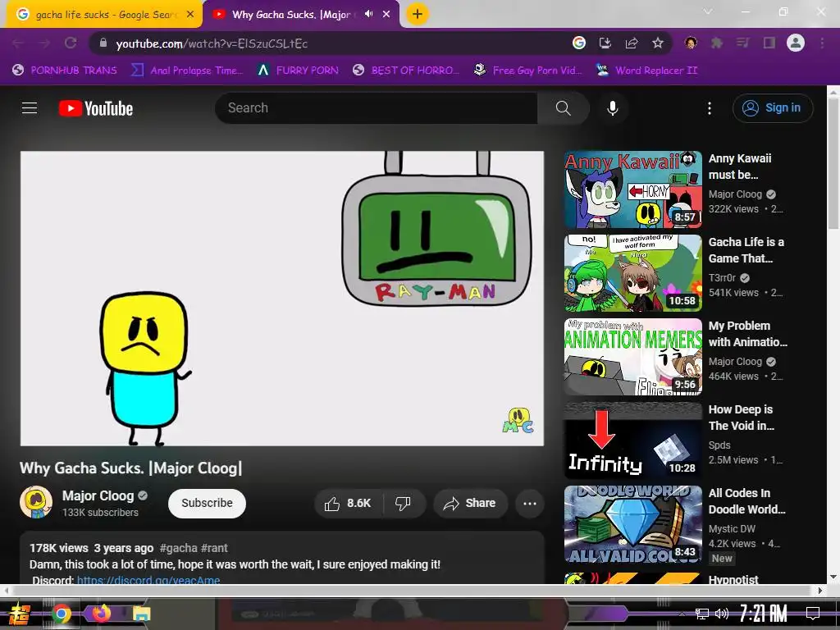Adjust the taskbar volume speaker icon
The width and height of the screenshot is (840, 630).
(x=722, y=614)
